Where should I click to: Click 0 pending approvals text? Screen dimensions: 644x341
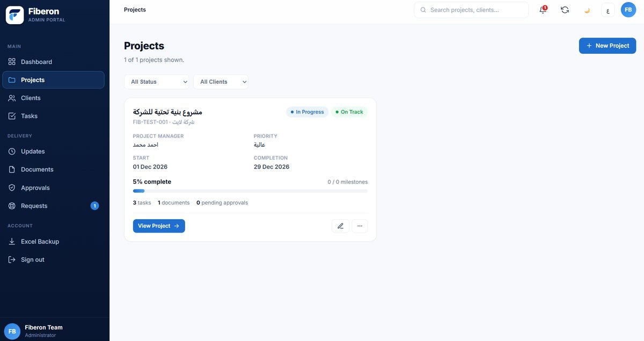[222, 203]
